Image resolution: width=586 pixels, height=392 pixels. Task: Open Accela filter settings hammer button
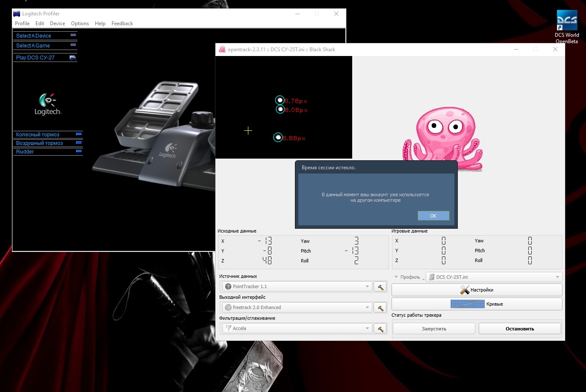click(x=380, y=328)
